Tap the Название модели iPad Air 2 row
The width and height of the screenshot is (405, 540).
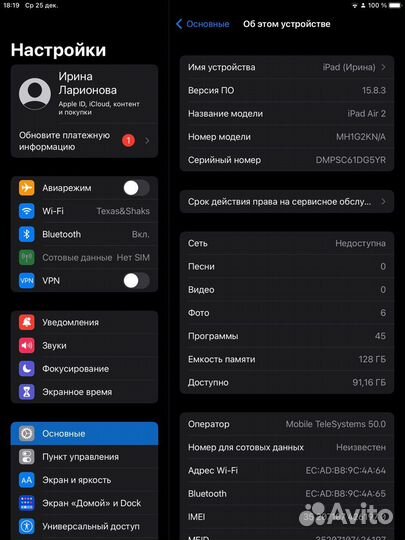[287, 114]
